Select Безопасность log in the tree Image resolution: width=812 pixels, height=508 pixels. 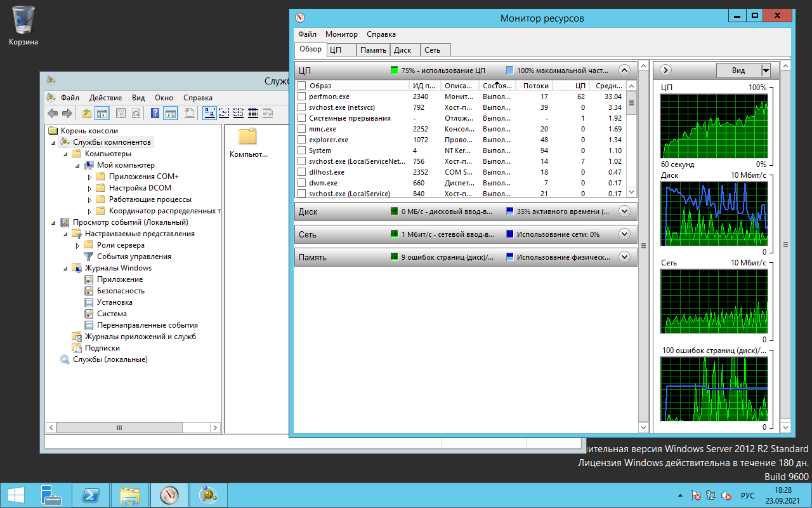(121, 291)
